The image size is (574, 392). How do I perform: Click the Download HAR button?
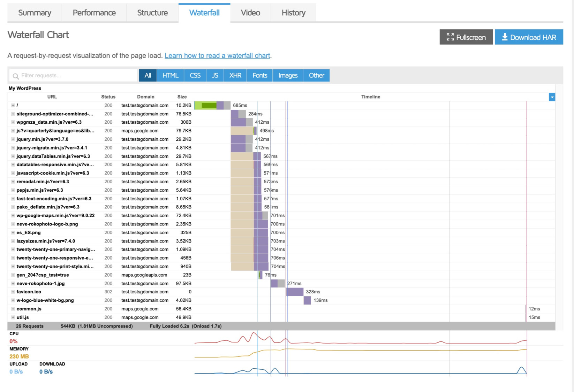[529, 37]
